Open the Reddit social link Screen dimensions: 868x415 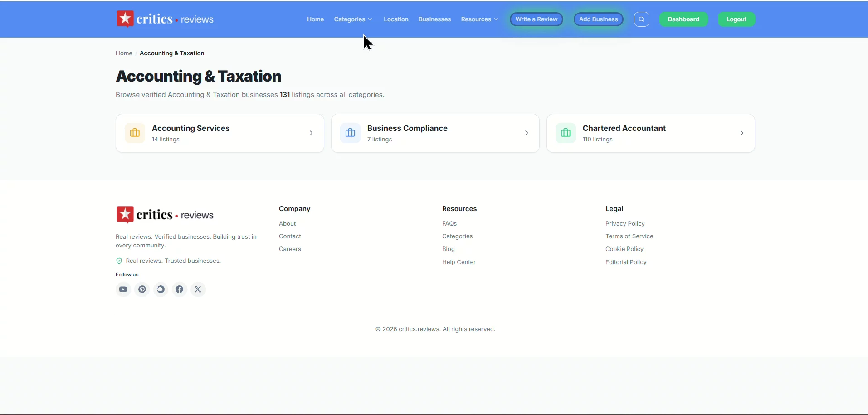pos(161,290)
